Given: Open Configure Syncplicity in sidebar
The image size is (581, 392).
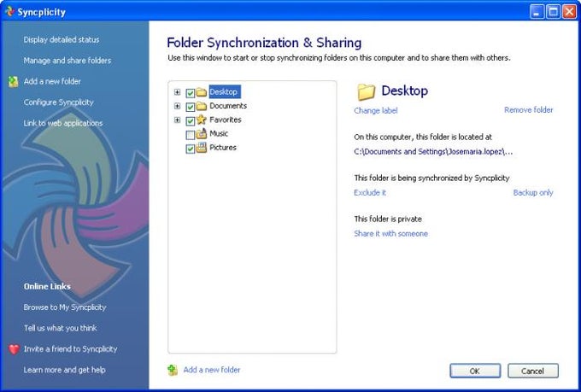Looking at the screenshot, I should [x=59, y=102].
